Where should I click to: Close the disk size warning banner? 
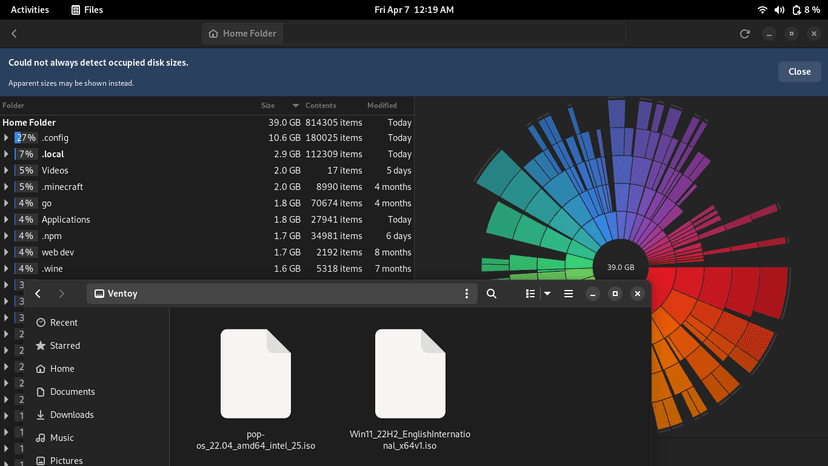tap(799, 72)
